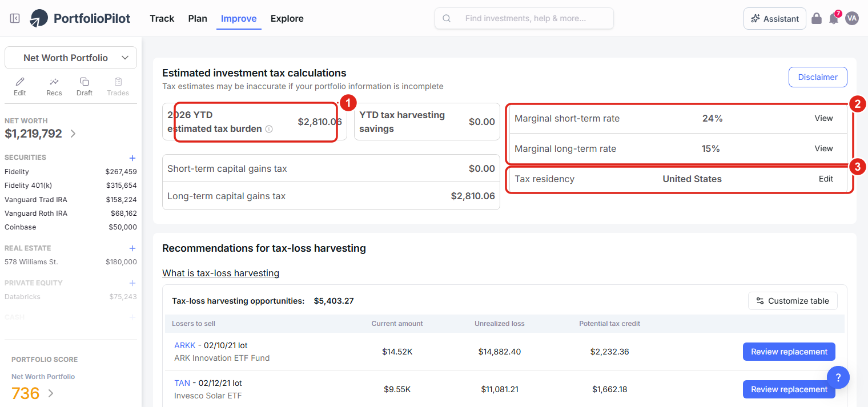Screen dimensions: 868x407
Task: Click the info icon beside estimated tax burden
Action: pyautogui.click(x=269, y=129)
